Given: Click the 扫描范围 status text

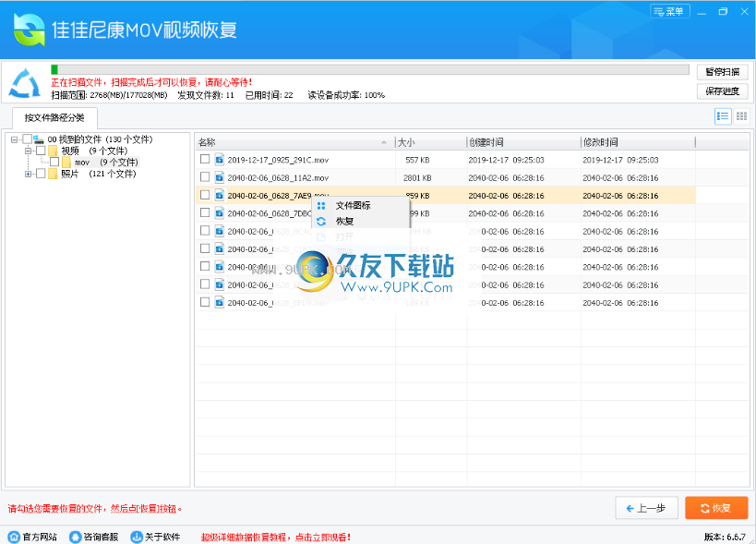Looking at the screenshot, I should click(110, 95).
